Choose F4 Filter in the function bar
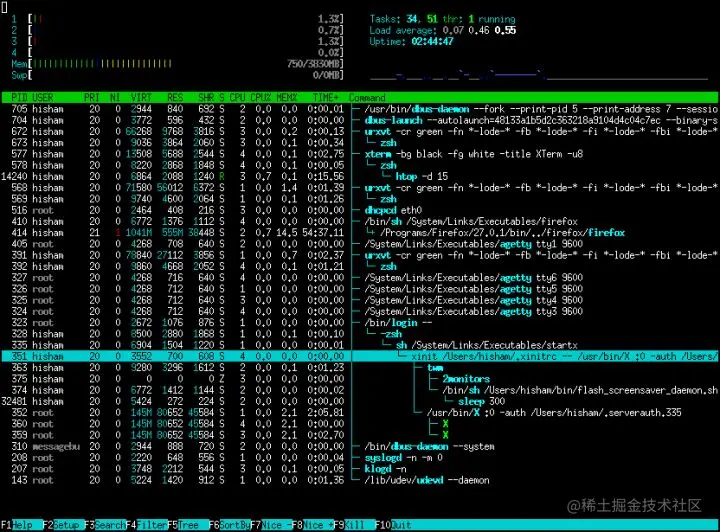This screenshot has width=720, height=532. pyautogui.click(x=146, y=525)
